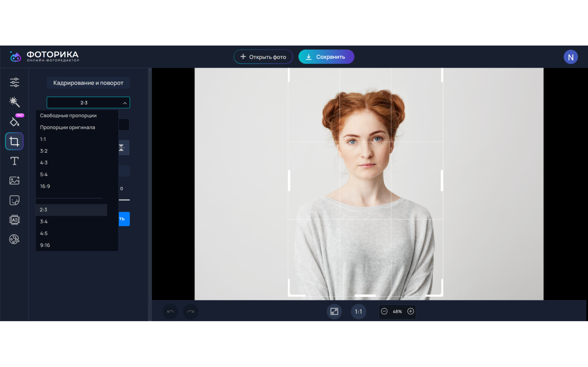Click the fit-to-screen icon
588x367 pixels.
tap(334, 311)
